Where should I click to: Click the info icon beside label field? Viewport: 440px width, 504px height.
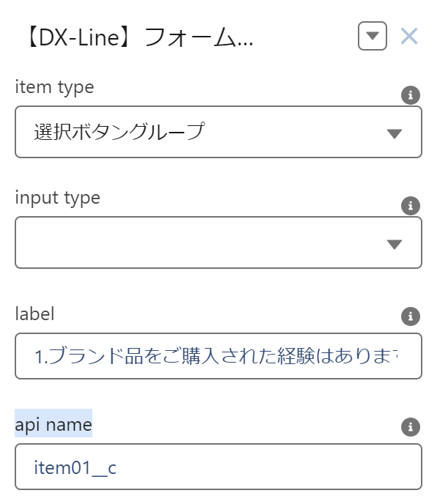(411, 316)
